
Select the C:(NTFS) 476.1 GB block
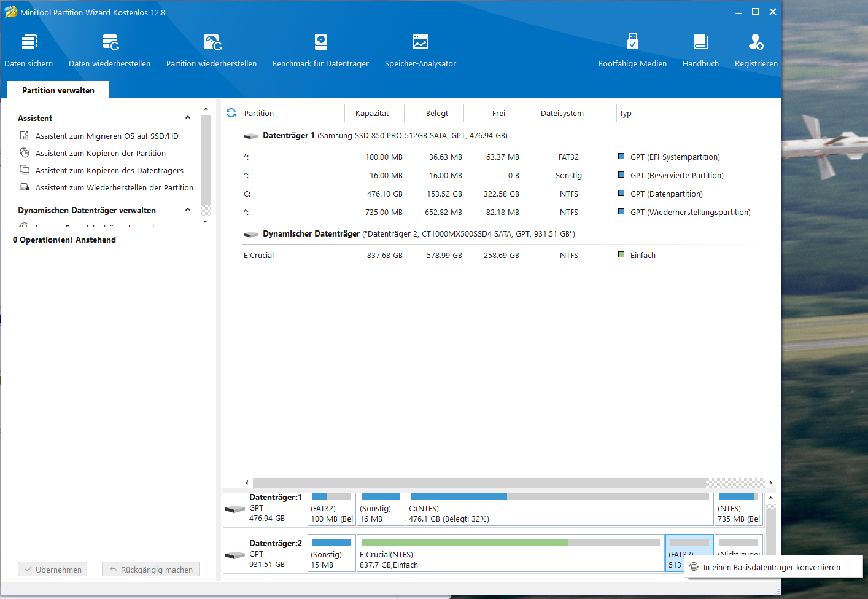pos(559,509)
